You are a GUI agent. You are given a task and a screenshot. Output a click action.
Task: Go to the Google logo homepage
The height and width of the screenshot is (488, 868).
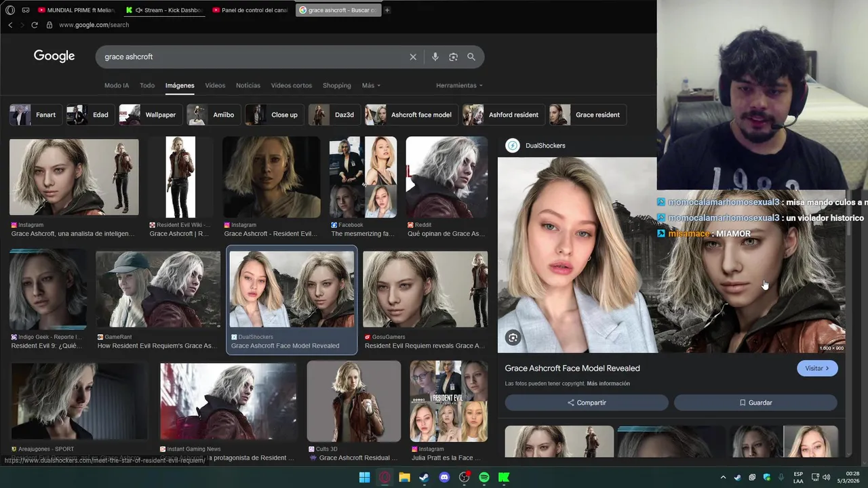pos(54,56)
